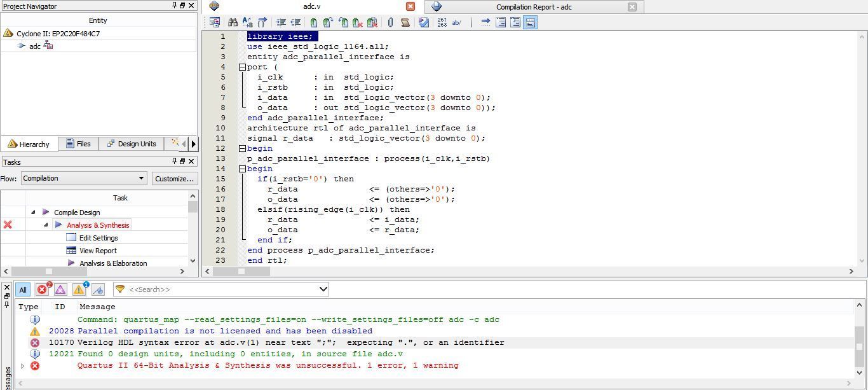Close the Messages panel
The width and height of the screenshot is (868, 390).
click(7, 288)
